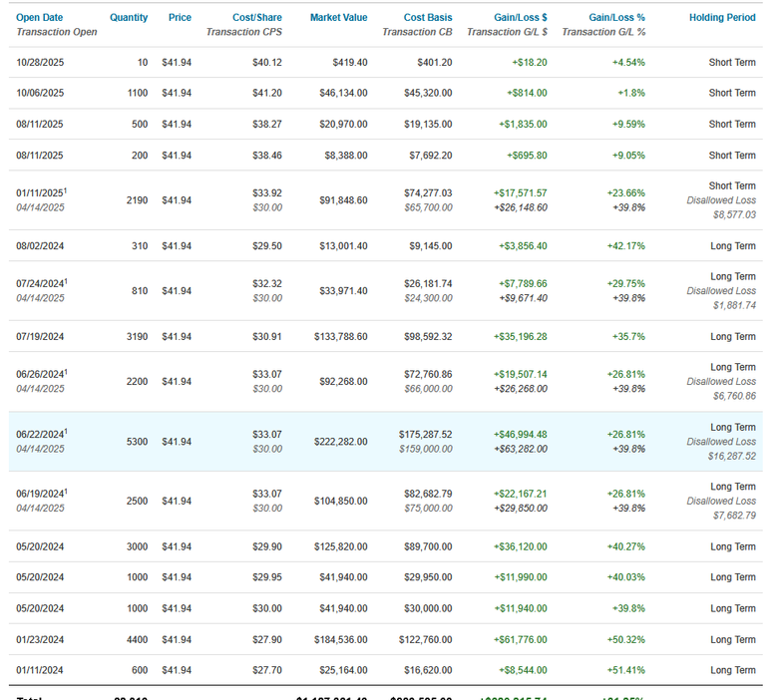
Task: Click the Market Value column header
Action: point(338,17)
